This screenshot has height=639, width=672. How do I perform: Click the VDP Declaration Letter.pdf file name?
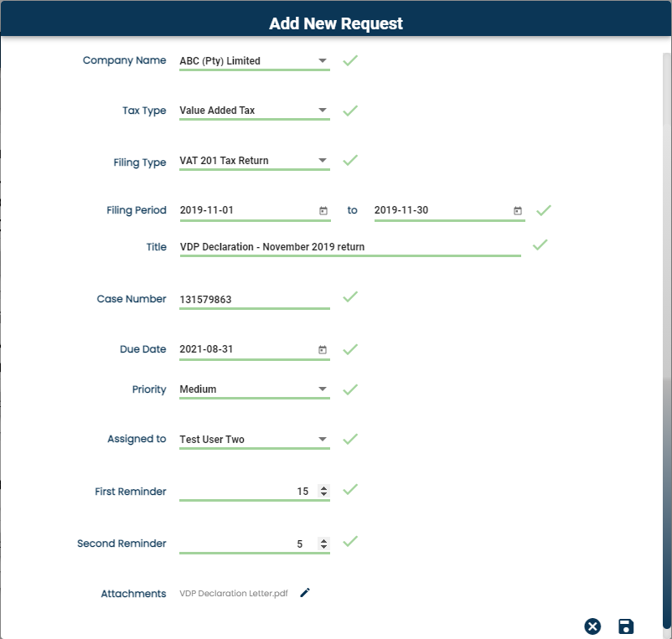tap(234, 593)
